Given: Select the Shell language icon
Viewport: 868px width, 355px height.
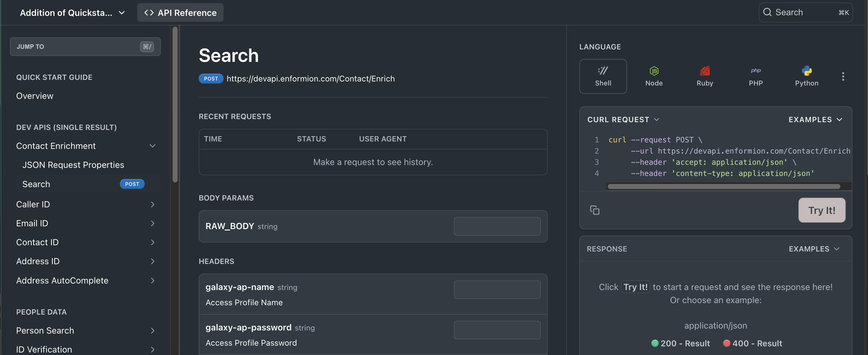Looking at the screenshot, I should [x=603, y=71].
